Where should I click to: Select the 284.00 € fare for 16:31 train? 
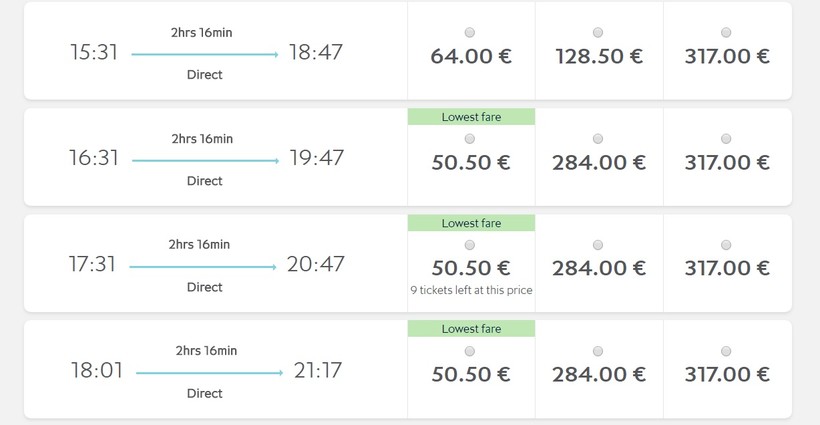click(x=598, y=139)
